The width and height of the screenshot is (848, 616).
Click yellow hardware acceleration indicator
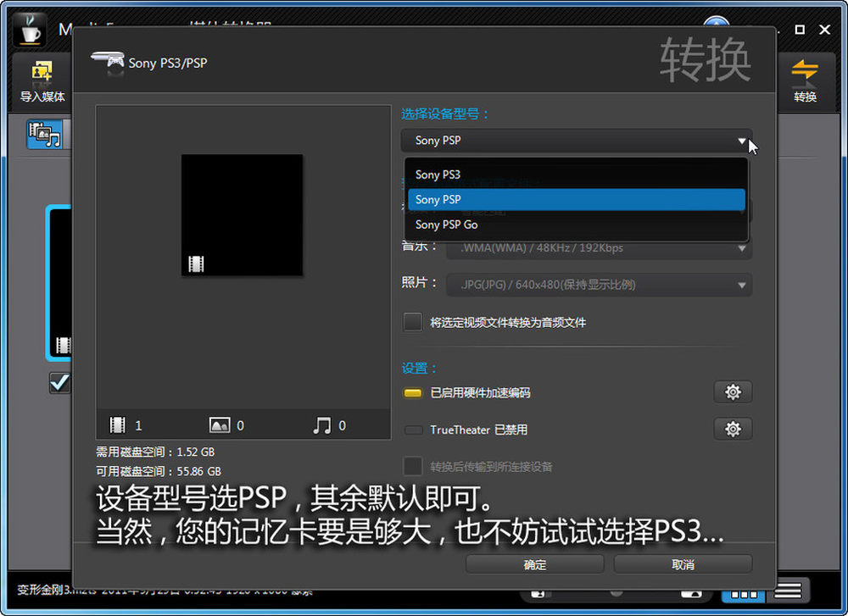413,393
